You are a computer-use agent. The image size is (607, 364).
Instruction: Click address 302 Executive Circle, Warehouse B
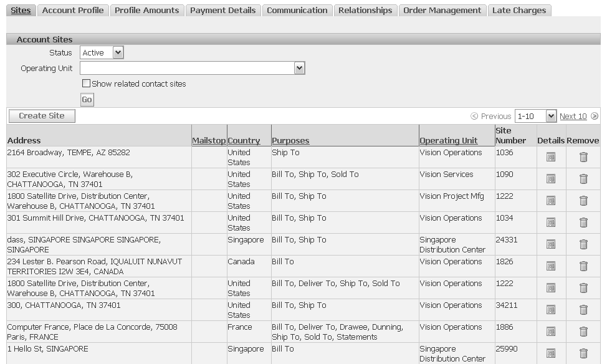click(70, 180)
